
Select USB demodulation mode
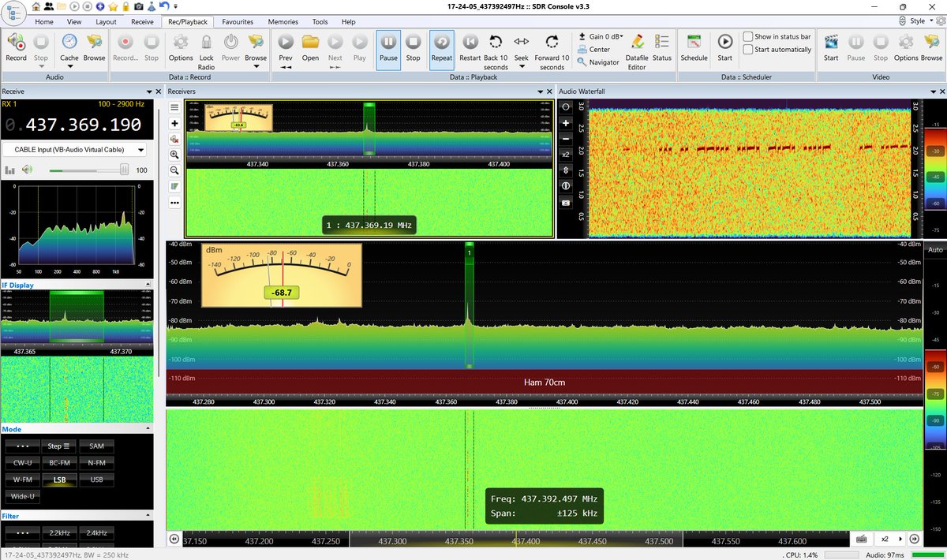(96, 480)
